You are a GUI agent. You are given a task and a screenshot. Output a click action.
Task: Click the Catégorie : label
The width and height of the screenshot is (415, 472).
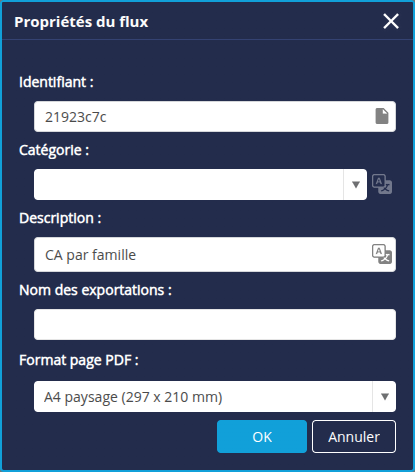(x=54, y=150)
